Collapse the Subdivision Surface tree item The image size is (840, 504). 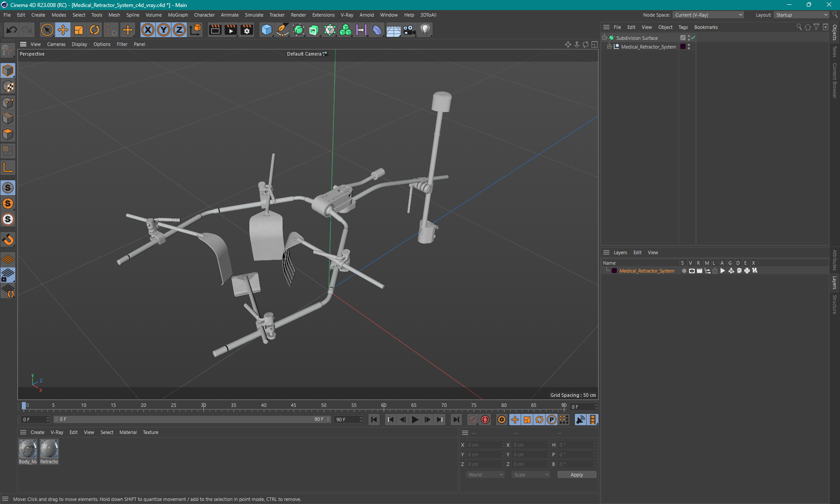click(605, 38)
